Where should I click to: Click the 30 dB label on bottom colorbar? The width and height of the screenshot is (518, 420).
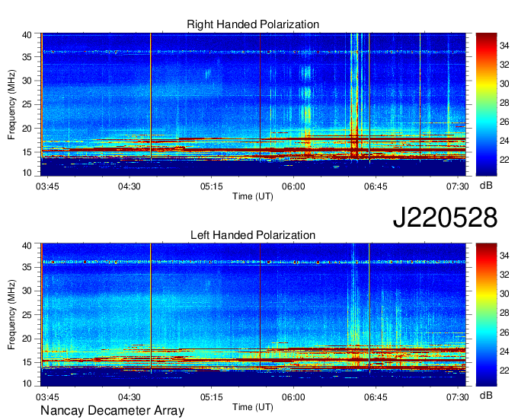pos(504,294)
